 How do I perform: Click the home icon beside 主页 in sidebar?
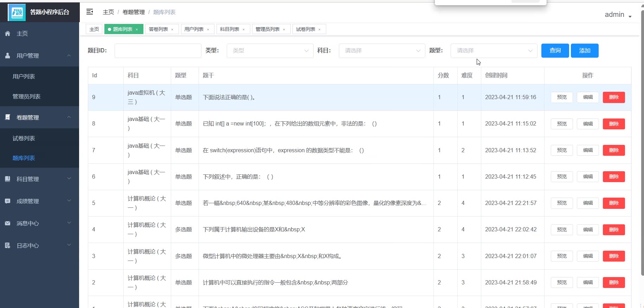(x=7, y=33)
